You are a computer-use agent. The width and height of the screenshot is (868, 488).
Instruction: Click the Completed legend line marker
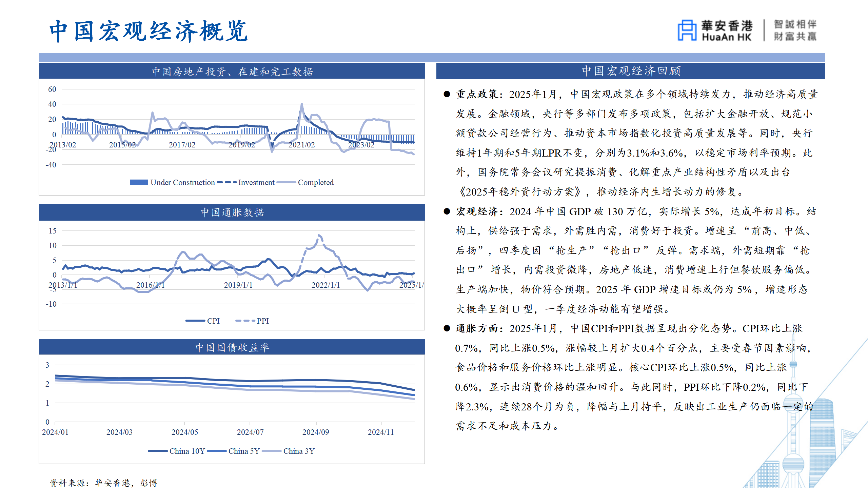(x=286, y=182)
